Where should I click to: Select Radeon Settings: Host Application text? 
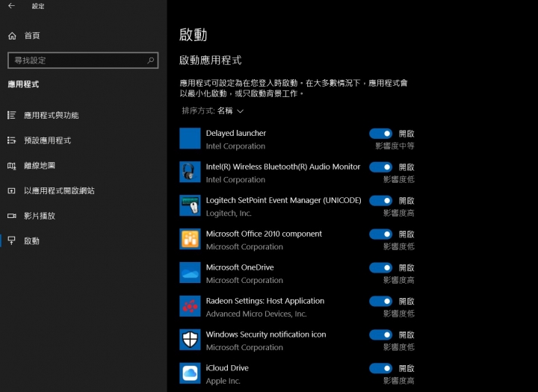click(x=265, y=301)
